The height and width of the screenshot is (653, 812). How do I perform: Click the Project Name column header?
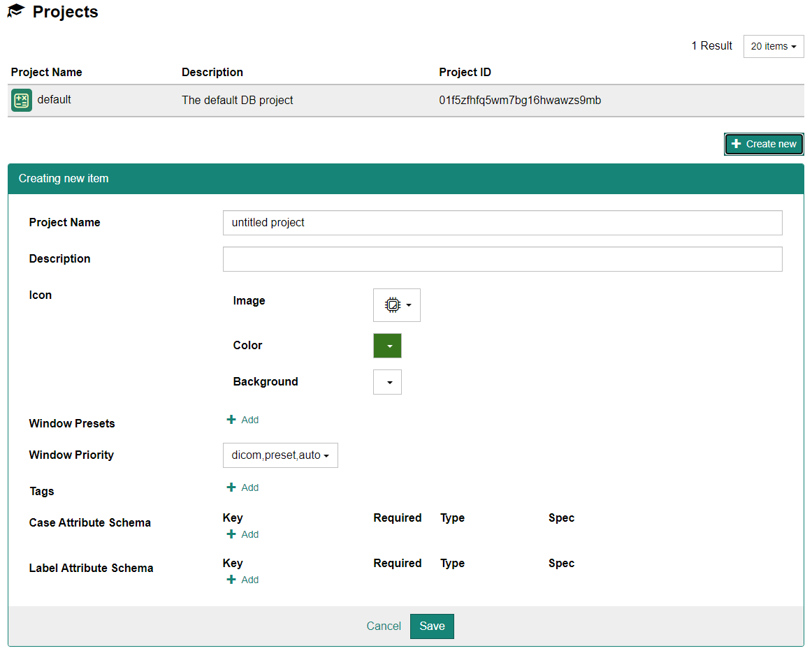tap(47, 73)
